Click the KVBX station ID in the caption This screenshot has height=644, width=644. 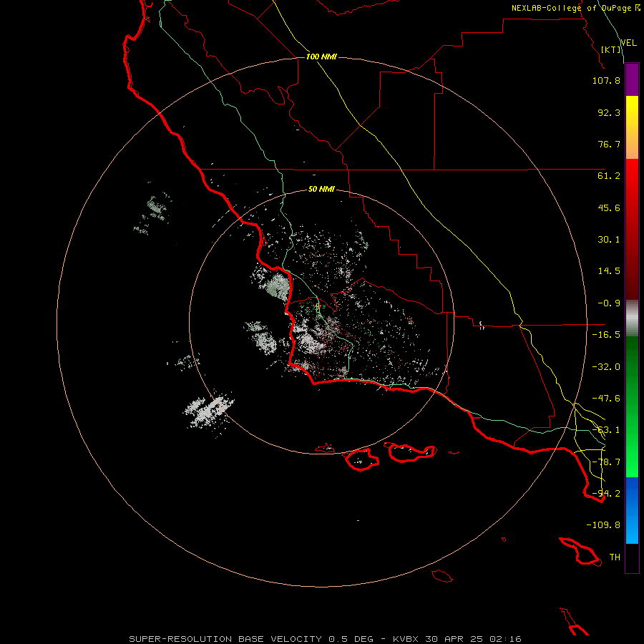click(x=406, y=639)
